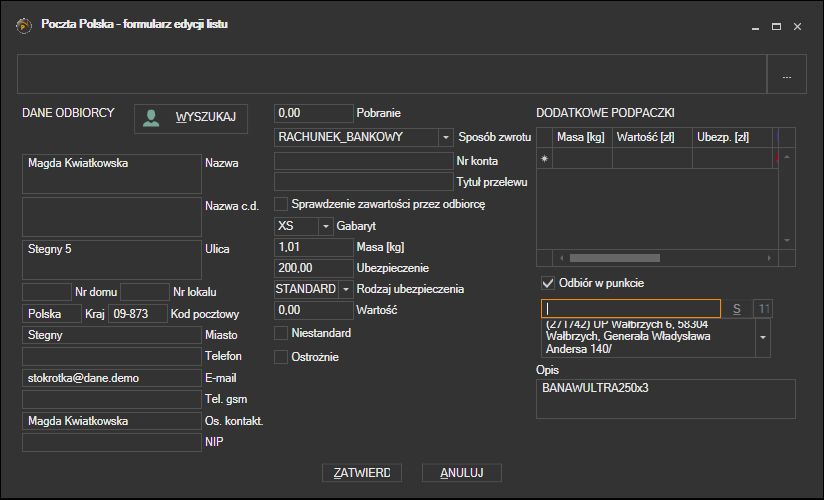824x500 pixels.
Task: Click the Masa [kg] field showing 1,01
Action: click(314, 247)
